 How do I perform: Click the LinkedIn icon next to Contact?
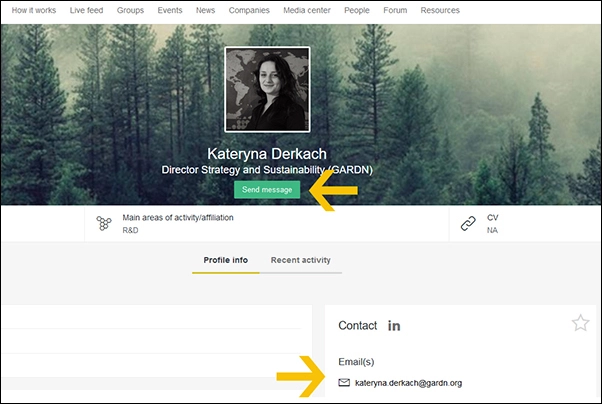point(394,326)
